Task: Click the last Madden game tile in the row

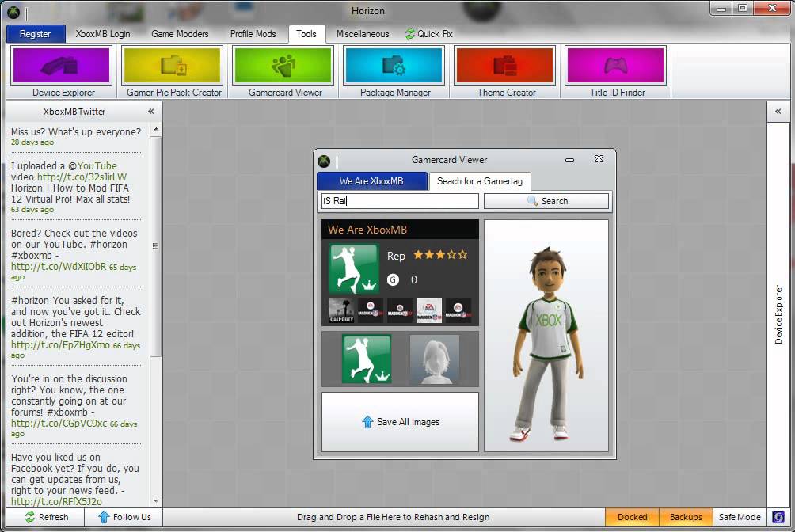Action: point(458,310)
